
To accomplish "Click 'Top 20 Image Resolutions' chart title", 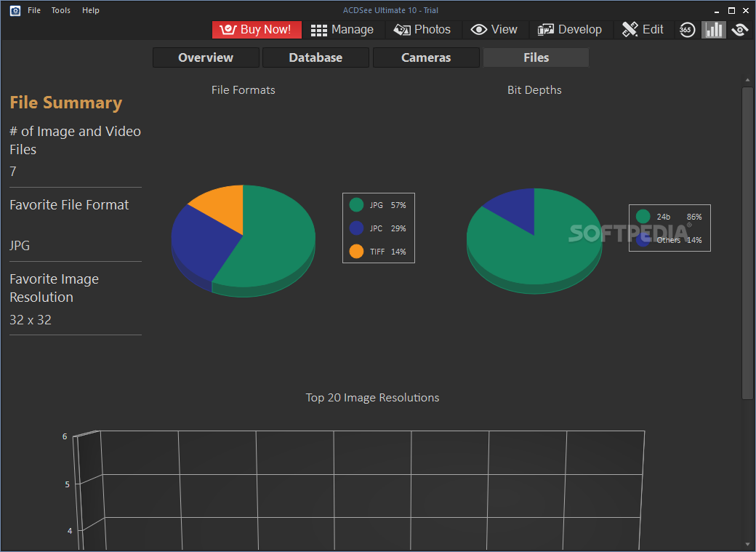I will coord(372,398).
